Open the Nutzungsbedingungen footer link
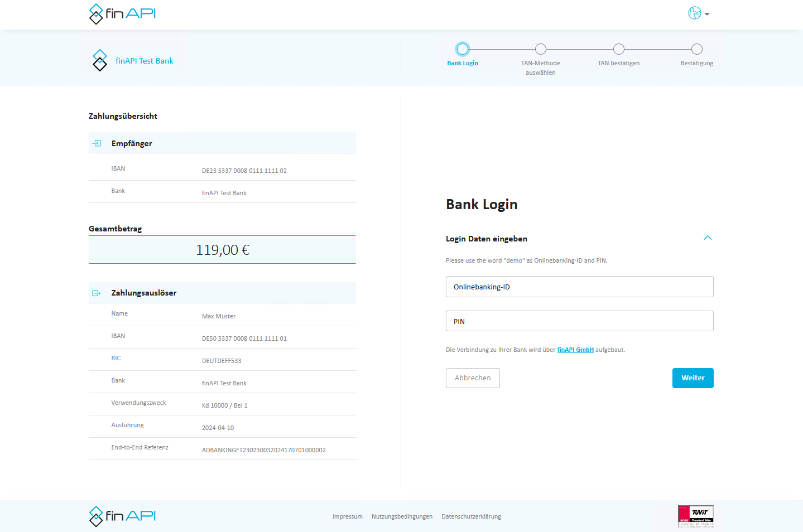Image resolution: width=803 pixels, height=532 pixels. [x=402, y=516]
